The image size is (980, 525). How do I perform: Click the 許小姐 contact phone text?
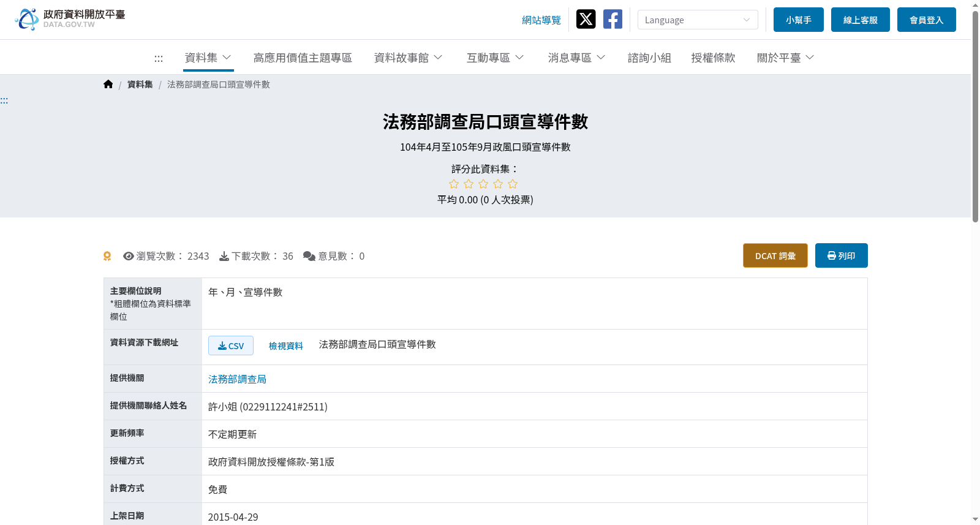pyautogui.click(x=268, y=407)
